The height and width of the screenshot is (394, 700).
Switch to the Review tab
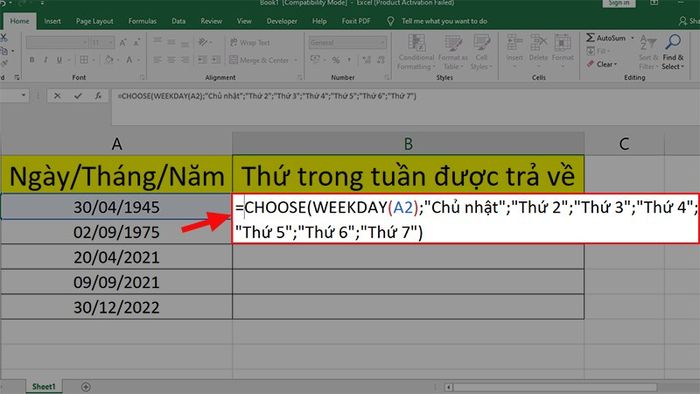click(211, 21)
